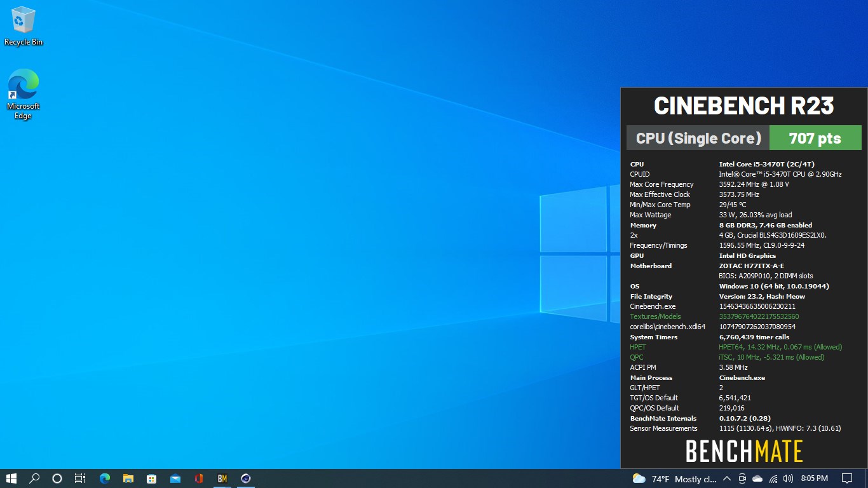The image size is (868, 488).
Task: Click the 6,760,439 timer calls value
Action: point(754,337)
